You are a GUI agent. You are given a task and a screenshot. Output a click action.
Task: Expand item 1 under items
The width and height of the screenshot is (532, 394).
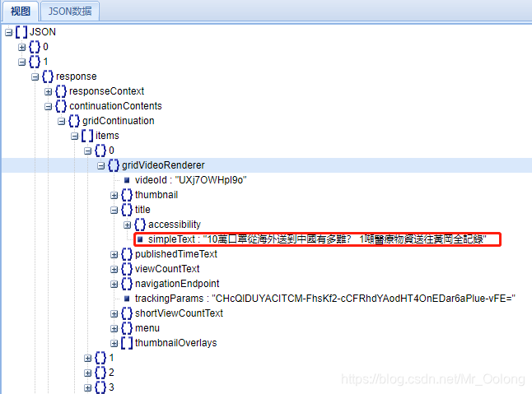[x=88, y=358]
